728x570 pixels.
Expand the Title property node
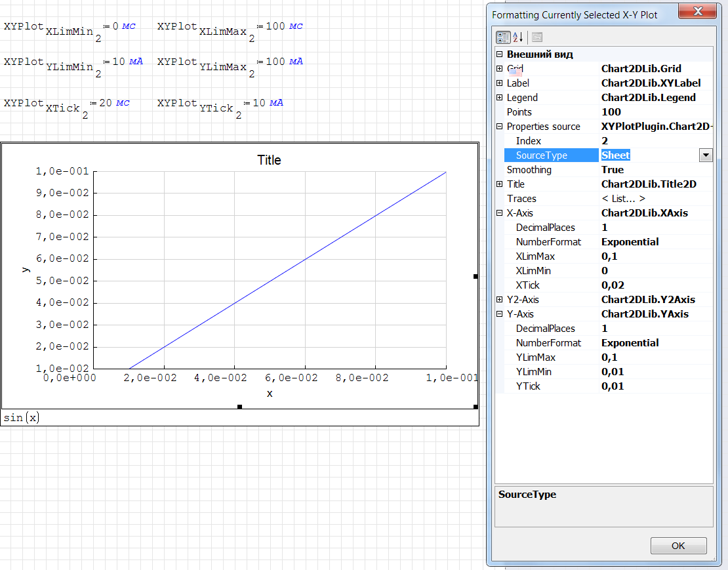[500, 184]
